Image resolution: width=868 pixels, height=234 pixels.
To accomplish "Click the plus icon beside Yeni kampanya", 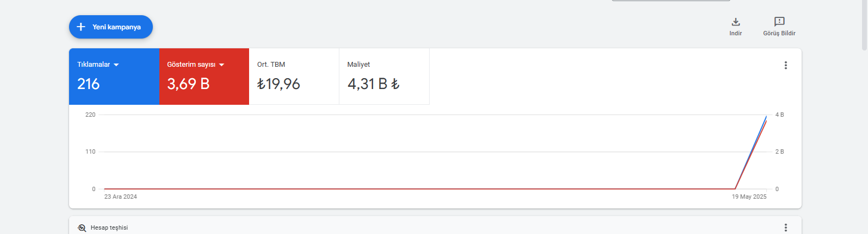I will [81, 27].
